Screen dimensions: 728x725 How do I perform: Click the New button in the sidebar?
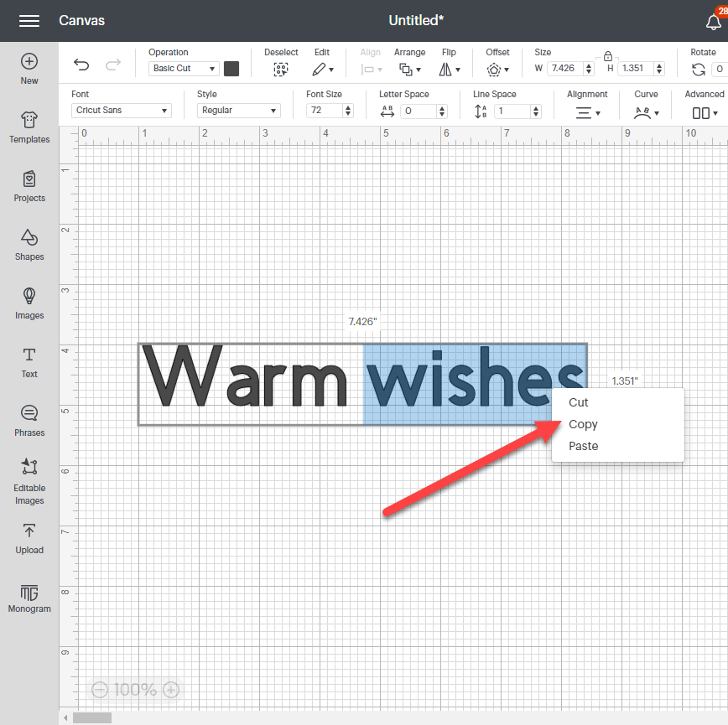[x=29, y=69]
